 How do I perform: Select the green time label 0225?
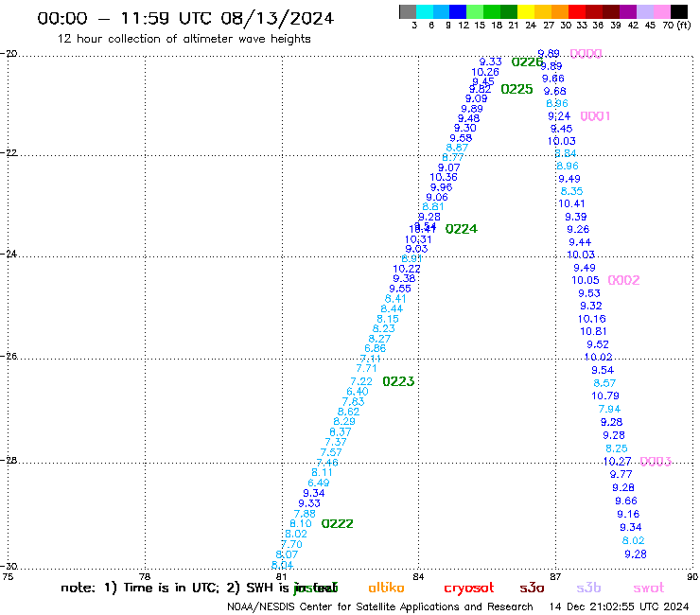[x=516, y=89]
